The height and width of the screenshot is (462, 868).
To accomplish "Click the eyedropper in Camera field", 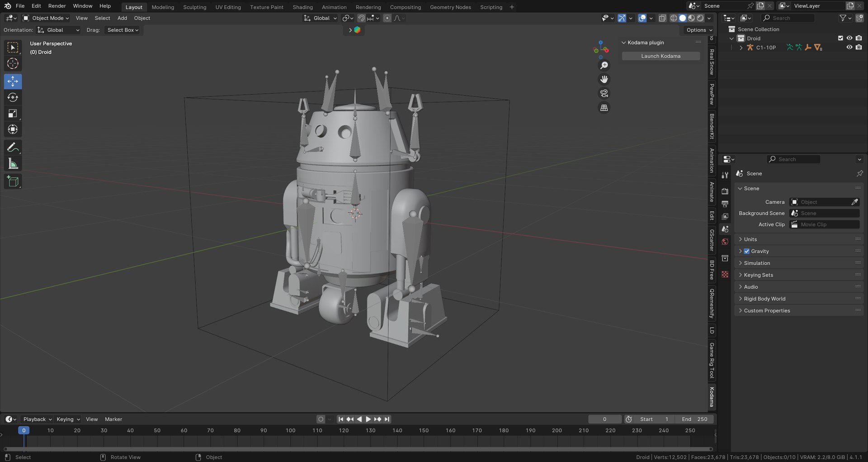I will pyautogui.click(x=854, y=202).
